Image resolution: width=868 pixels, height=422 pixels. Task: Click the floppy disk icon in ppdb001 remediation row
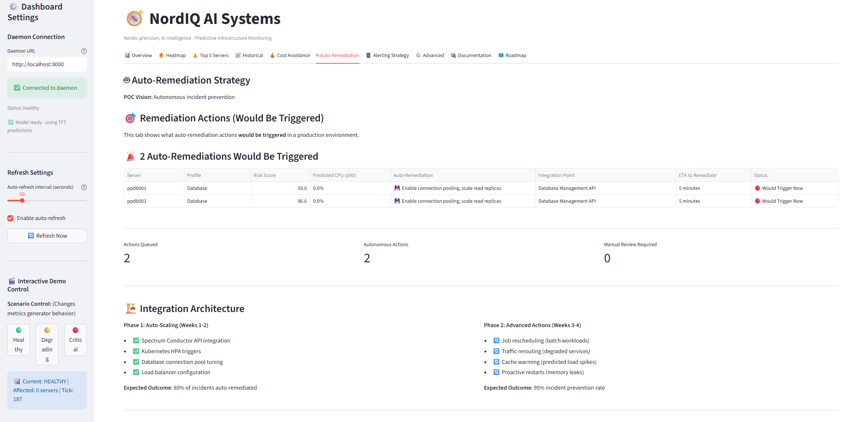coord(397,188)
